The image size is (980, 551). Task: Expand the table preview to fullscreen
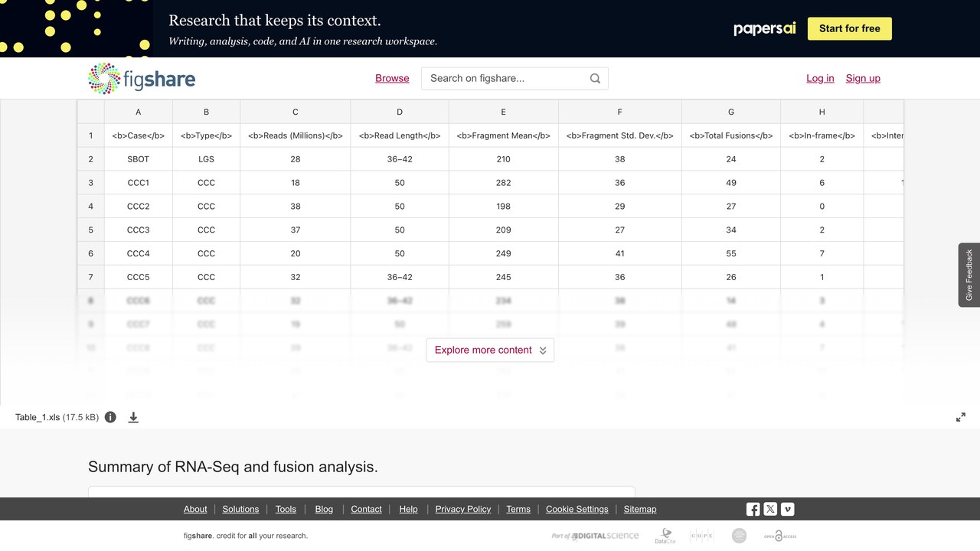click(x=961, y=417)
